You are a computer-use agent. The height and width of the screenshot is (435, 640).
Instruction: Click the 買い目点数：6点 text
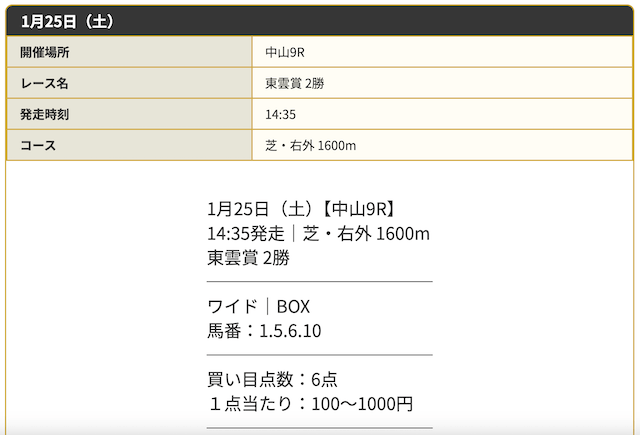tap(272, 380)
